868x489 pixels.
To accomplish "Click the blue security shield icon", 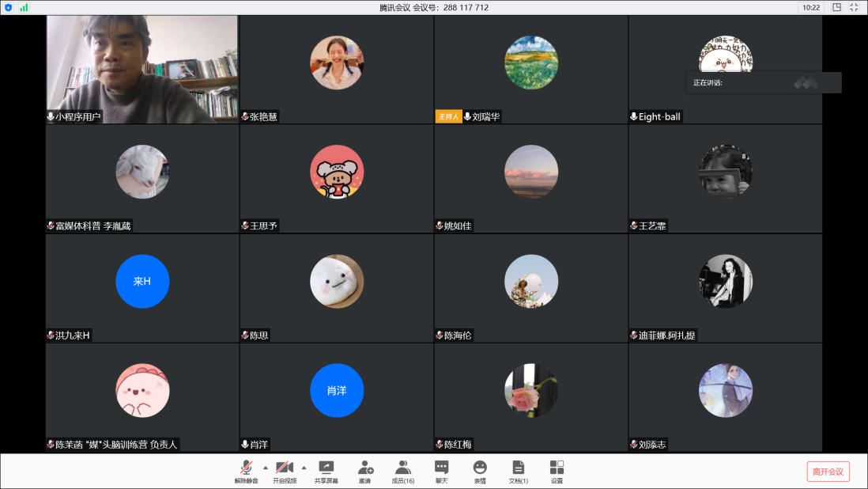I will coord(9,7).
